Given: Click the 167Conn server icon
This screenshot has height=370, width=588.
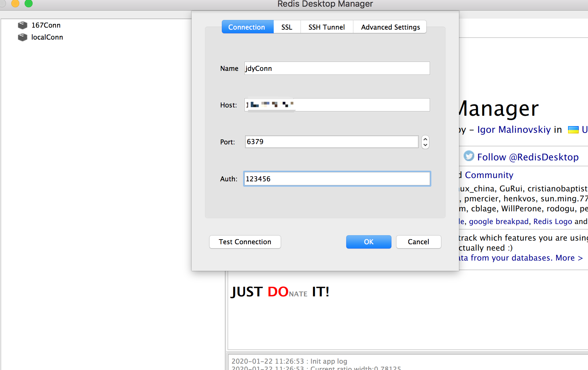Looking at the screenshot, I should (x=23, y=25).
